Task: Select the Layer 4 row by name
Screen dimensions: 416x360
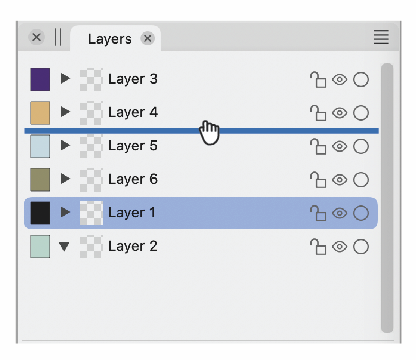Action: 133,112
